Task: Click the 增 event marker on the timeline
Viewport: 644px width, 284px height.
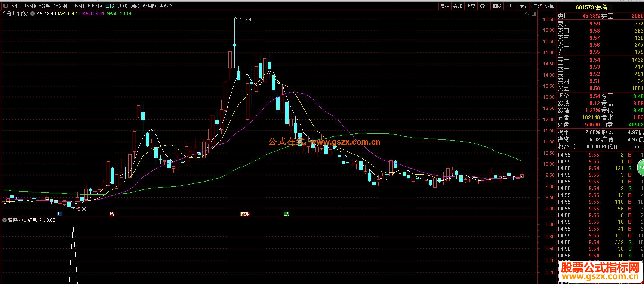Action: pyautogui.click(x=112, y=214)
